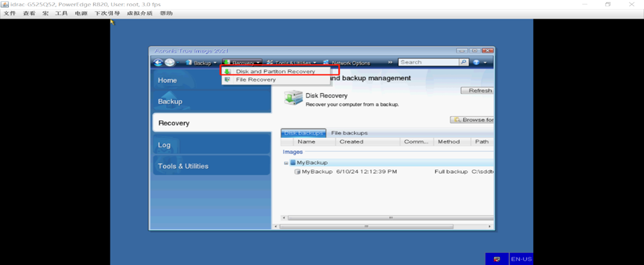Open 宏 menu in iDRAC viewer

[45, 13]
